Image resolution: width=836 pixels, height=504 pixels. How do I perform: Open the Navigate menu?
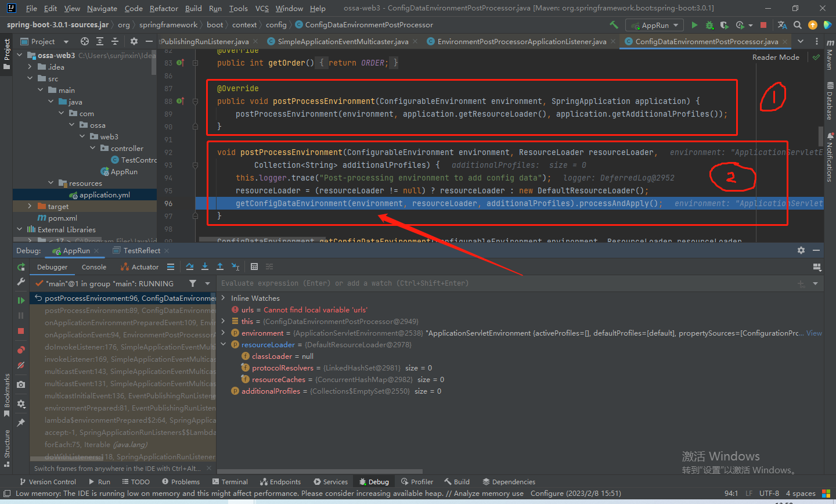coord(102,8)
